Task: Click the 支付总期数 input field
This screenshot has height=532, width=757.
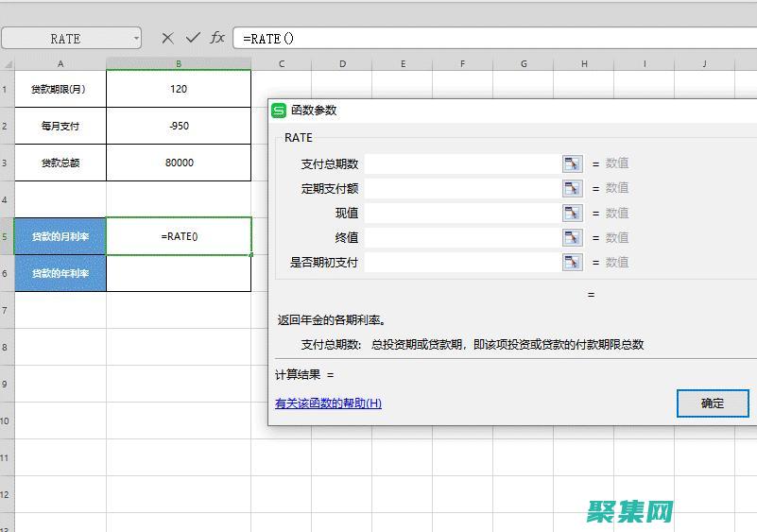Action: point(462,163)
